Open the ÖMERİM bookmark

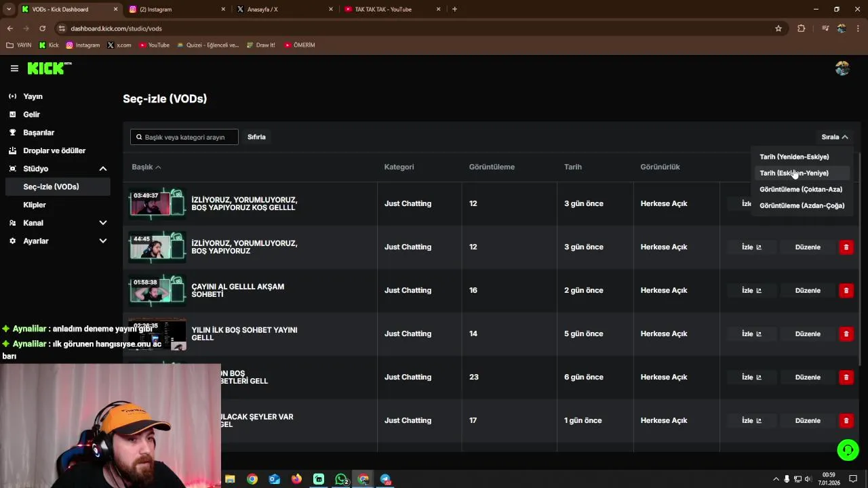300,45
